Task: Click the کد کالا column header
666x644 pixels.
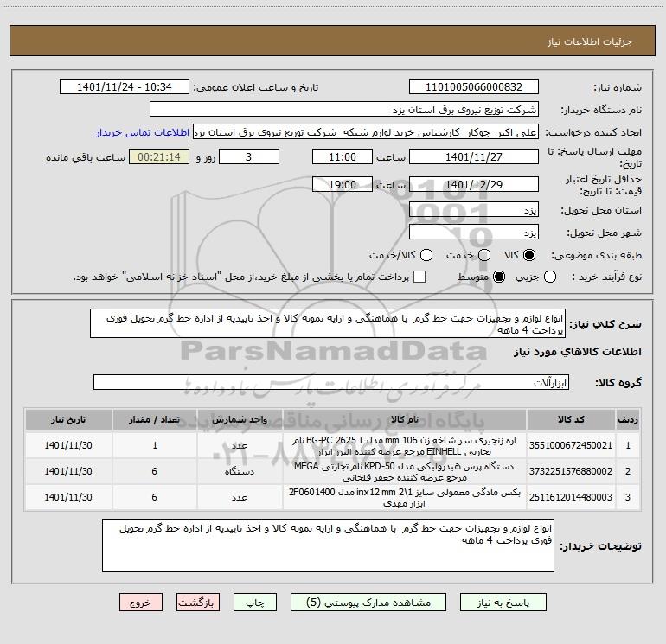Action: (571, 420)
